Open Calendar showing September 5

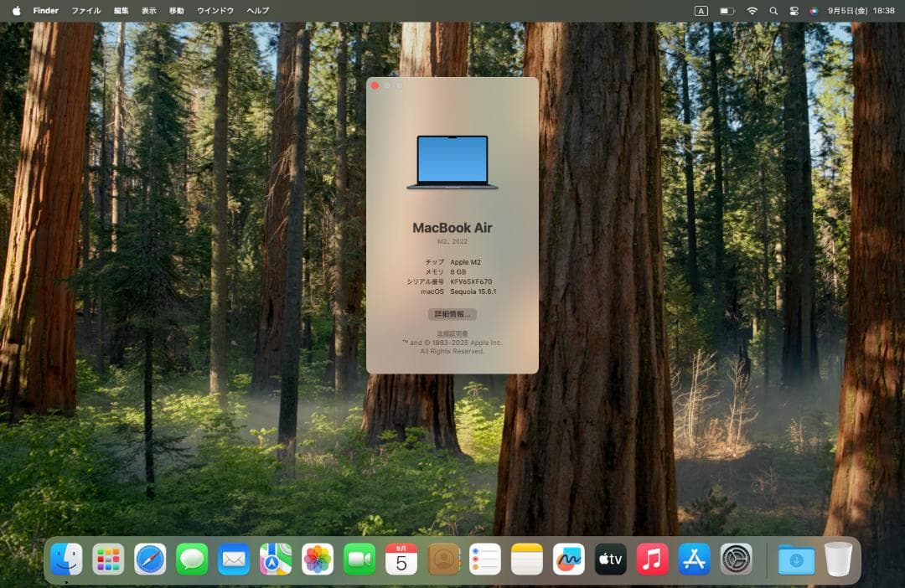tap(401, 558)
